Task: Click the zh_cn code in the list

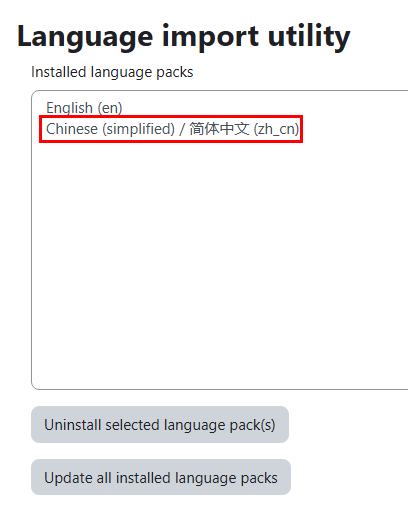Action: coord(276,129)
